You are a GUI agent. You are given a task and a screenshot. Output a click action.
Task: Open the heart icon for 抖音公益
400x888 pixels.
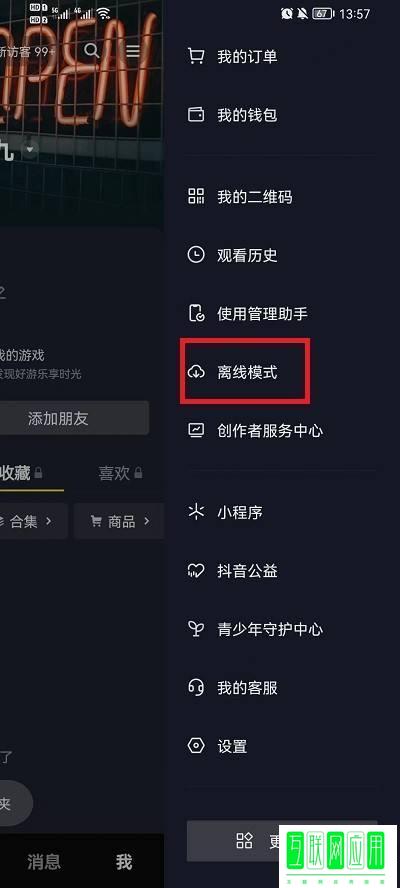coord(195,571)
